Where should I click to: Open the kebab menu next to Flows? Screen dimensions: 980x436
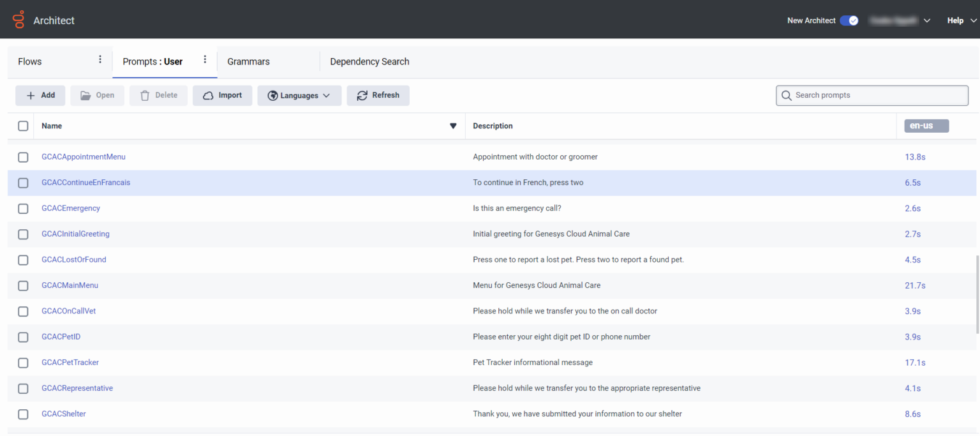tap(100, 59)
